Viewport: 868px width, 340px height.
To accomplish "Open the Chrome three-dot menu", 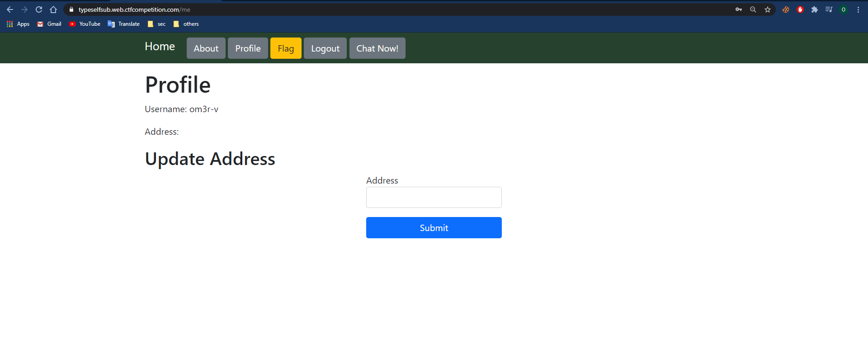I will (x=858, y=9).
